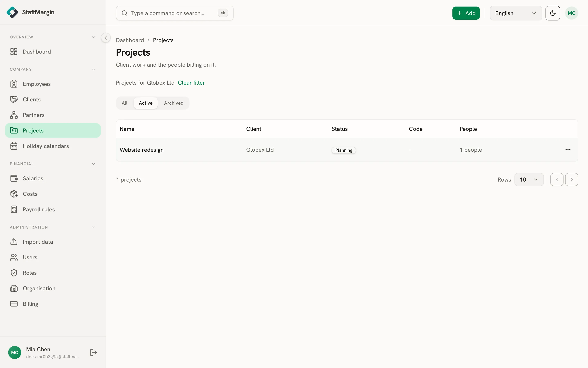Go to the previous page of projects

click(557, 180)
